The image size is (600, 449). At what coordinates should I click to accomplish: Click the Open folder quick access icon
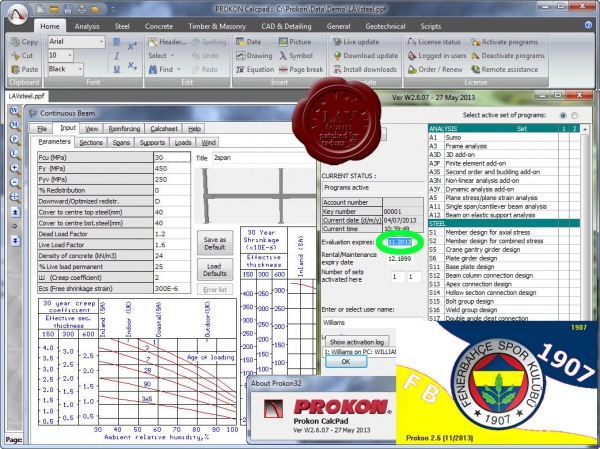point(54,8)
